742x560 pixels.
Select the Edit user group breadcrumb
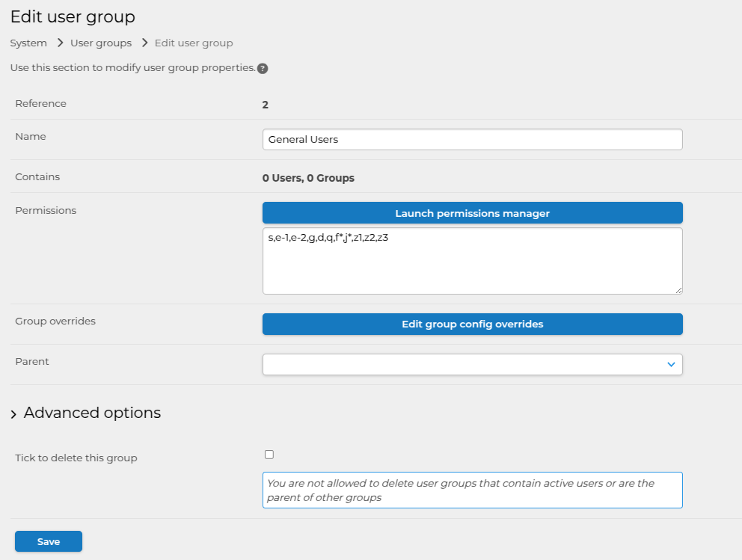194,43
